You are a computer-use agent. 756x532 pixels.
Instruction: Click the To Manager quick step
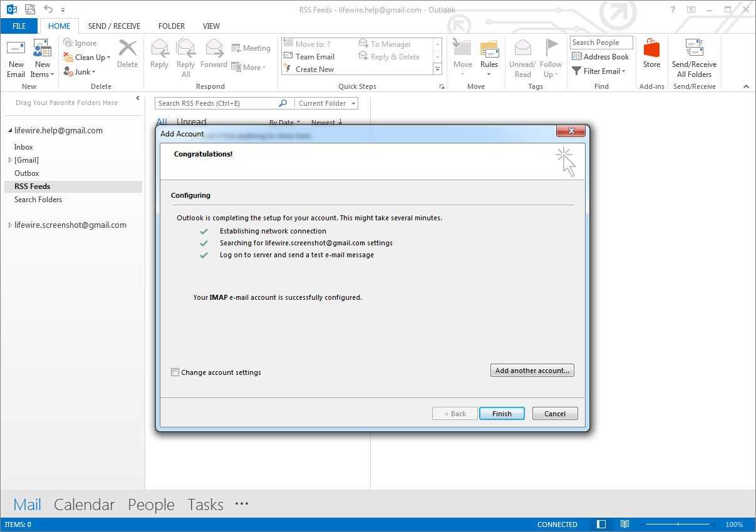click(x=385, y=44)
